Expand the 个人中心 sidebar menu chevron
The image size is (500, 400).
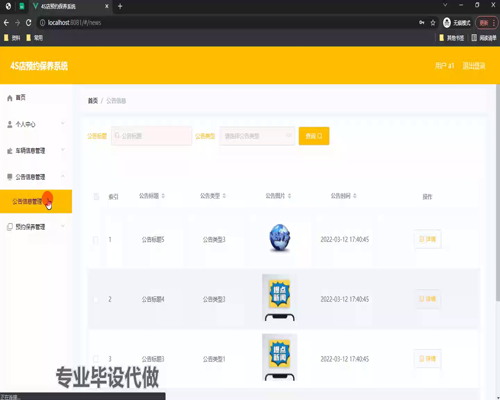(63, 124)
